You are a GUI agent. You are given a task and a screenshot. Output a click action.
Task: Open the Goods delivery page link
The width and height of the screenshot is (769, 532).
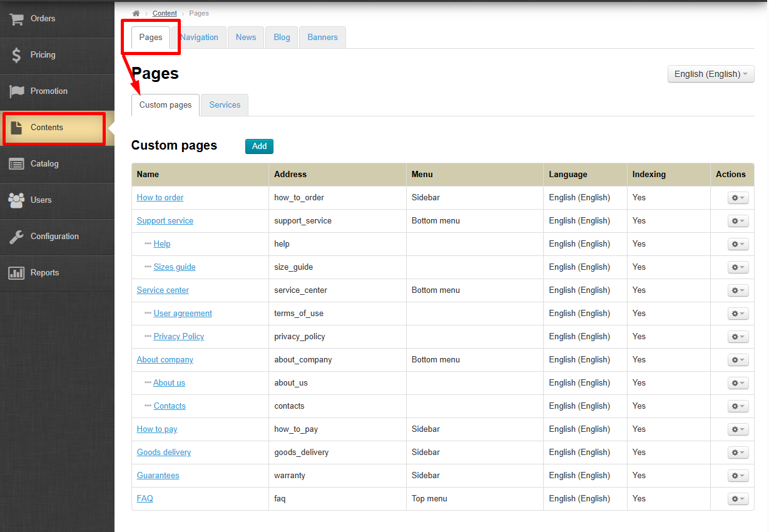(x=164, y=453)
